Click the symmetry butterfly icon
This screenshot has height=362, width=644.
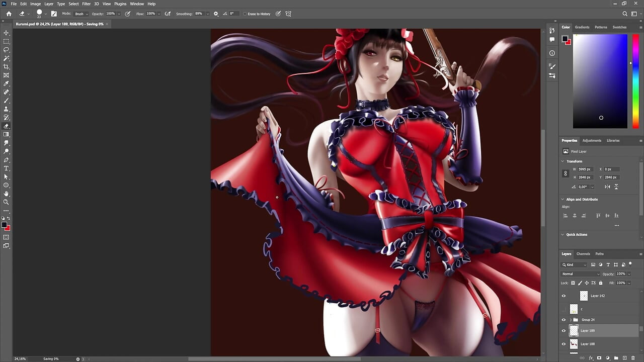click(288, 14)
